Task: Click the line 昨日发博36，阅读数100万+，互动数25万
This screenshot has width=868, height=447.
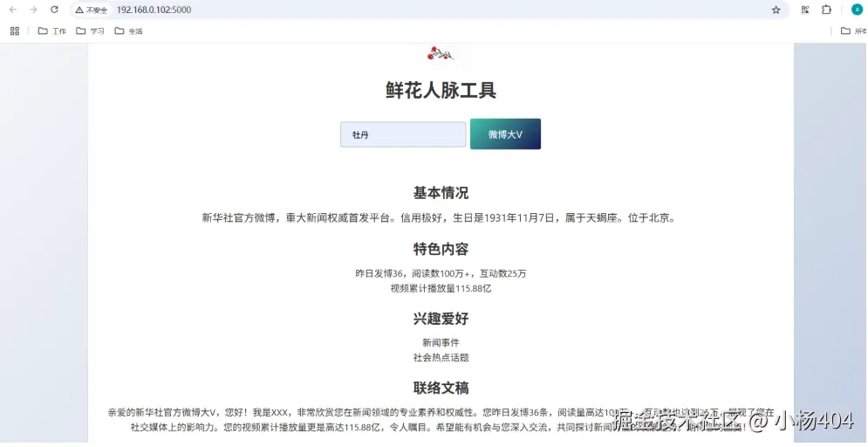Action: pos(441,273)
